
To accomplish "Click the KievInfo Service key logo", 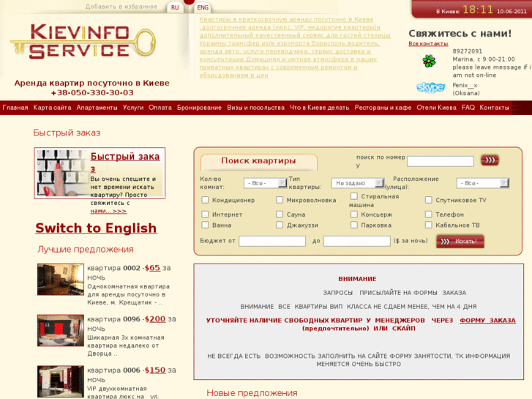I will [83, 42].
